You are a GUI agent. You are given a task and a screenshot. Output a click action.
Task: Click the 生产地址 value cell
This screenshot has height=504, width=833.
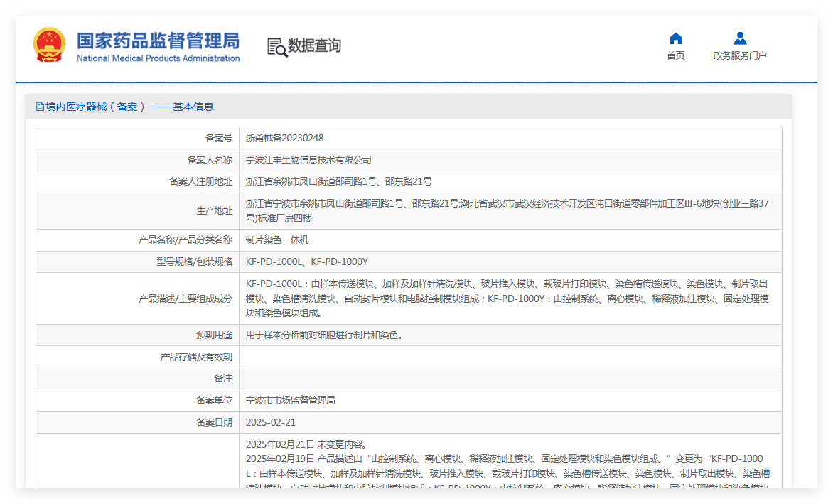(x=510, y=211)
